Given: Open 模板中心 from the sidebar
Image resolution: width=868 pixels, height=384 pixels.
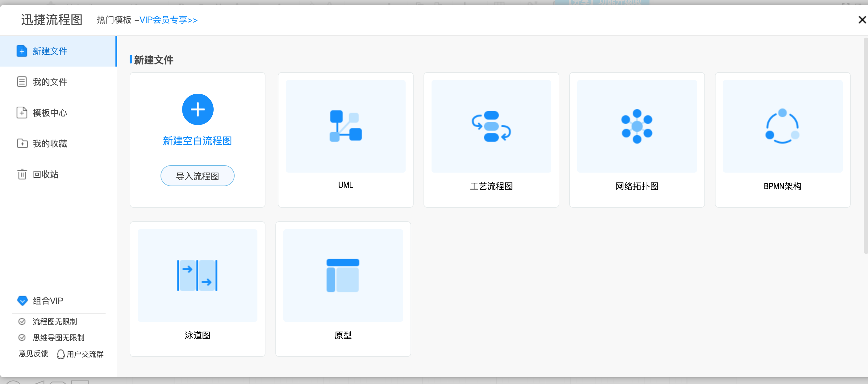Looking at the screenshot, I should pyautogui.click(x=50, y=113).
